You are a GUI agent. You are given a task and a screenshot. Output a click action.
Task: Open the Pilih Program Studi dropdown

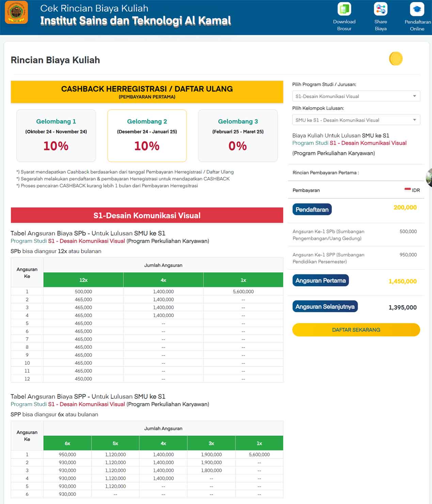click(356, 96)
